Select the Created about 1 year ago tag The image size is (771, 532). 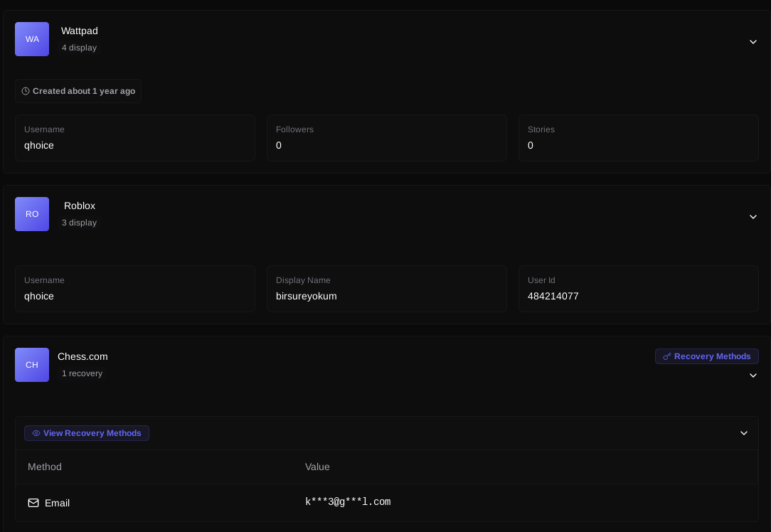[x=78, y=91]
